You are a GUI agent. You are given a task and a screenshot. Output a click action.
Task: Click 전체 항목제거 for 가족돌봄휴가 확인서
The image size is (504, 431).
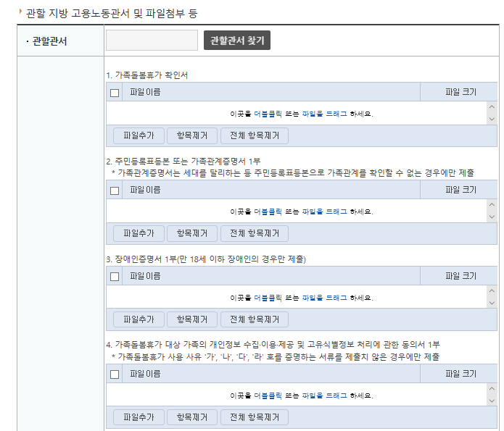pyautogui.click(x=255, y=135)
